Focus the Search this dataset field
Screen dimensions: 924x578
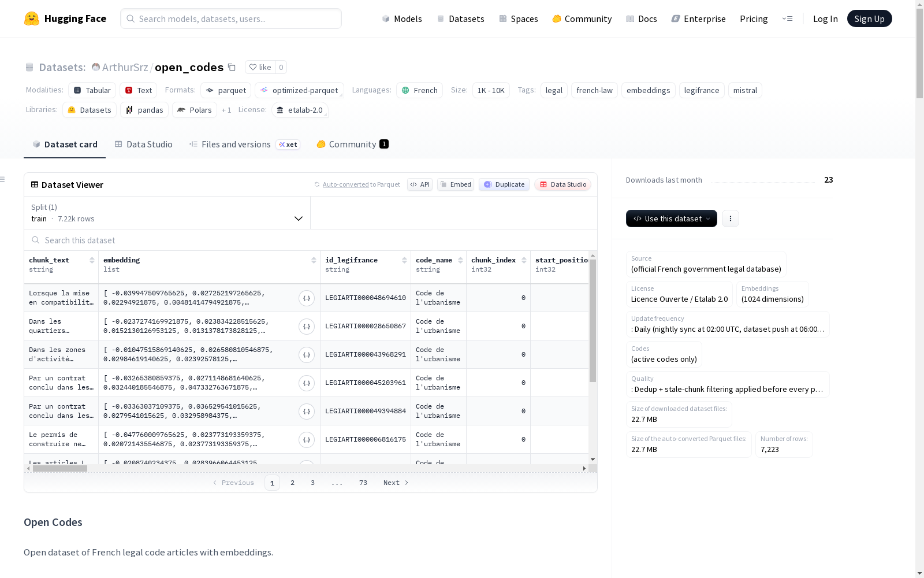pos(311,240)
